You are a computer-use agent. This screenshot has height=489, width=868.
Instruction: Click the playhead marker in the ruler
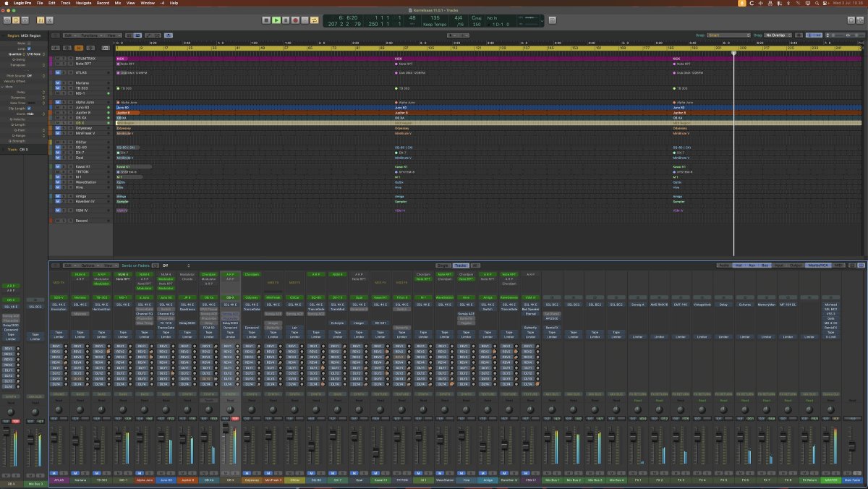tap(733, 53)
